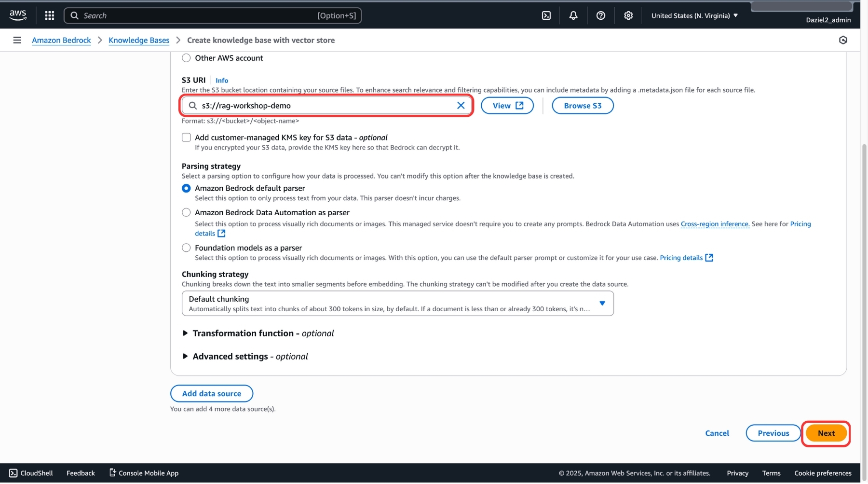Select Other AWS account radio option

coord(186,58)
